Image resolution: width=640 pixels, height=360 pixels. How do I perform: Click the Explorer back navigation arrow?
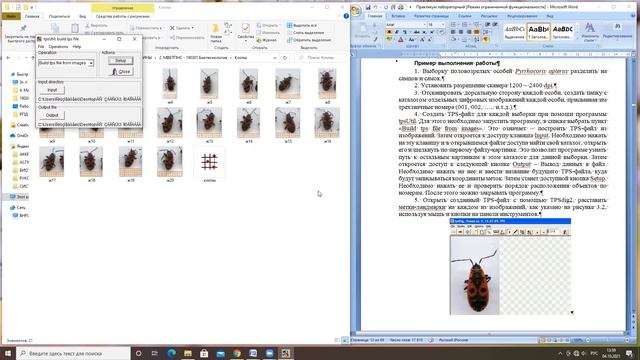(x=9, y=58)
